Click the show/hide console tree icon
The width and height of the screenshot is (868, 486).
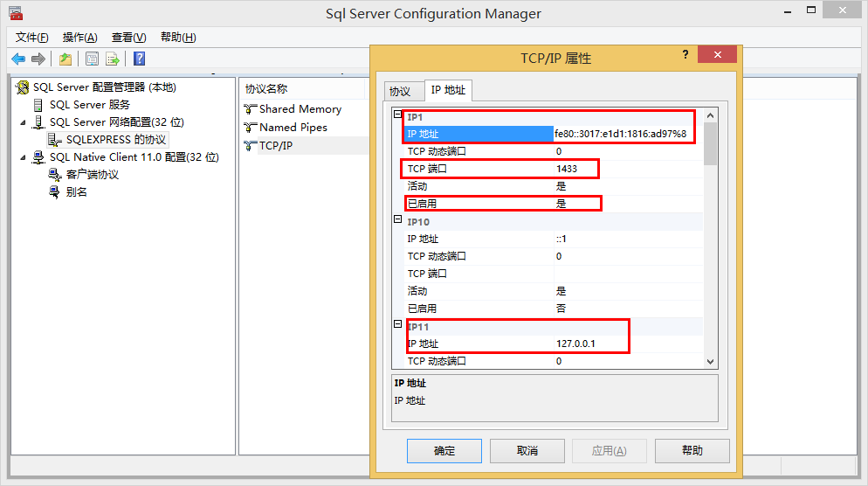click(x=92, y=59)
